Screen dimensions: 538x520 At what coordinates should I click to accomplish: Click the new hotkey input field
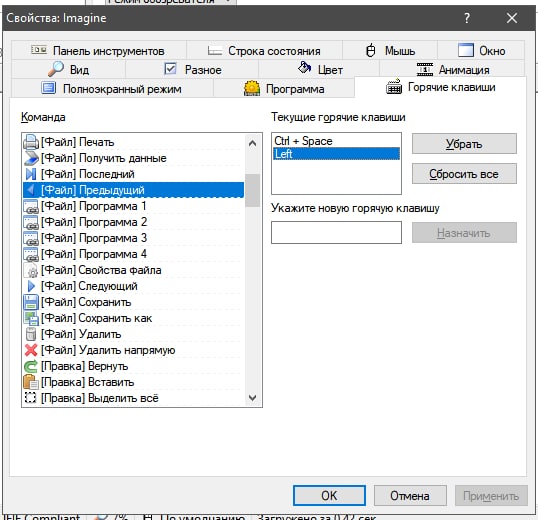point(336,233)
